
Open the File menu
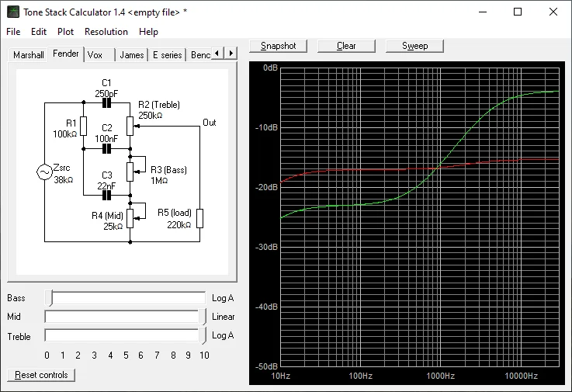[x=13, y=32]
